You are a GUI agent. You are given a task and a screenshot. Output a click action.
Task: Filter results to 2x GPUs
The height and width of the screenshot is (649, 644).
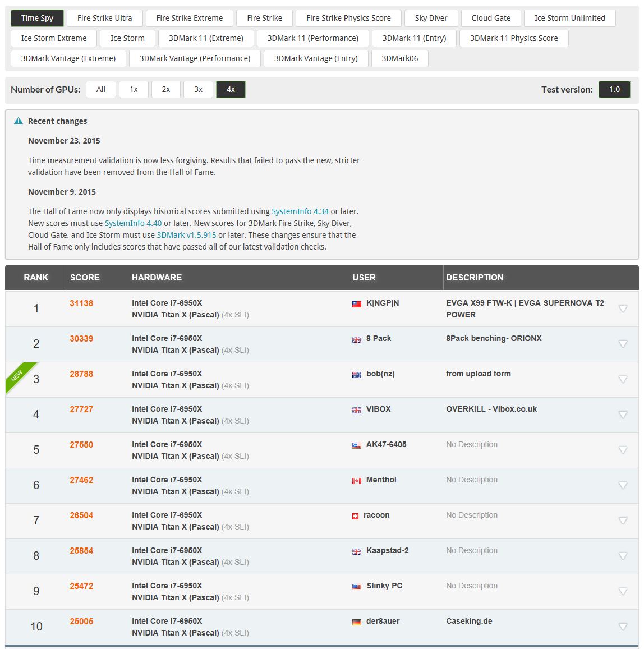(x=166, y=89)
